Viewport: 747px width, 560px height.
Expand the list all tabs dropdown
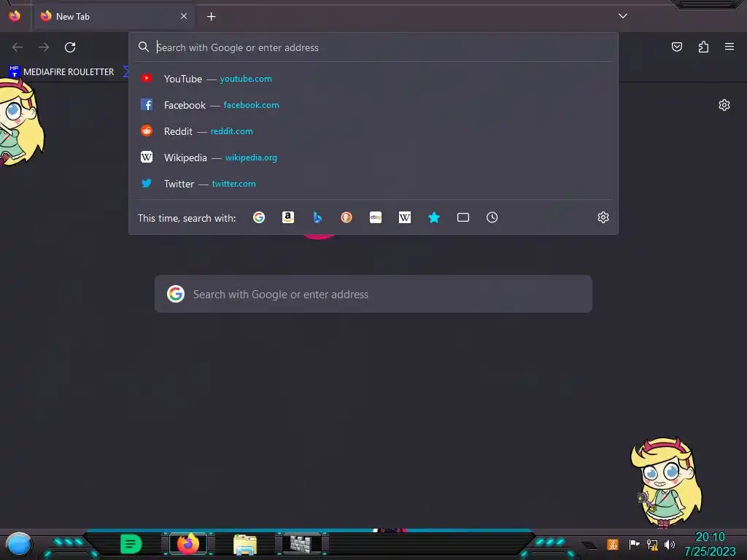[x=623, y=16]
